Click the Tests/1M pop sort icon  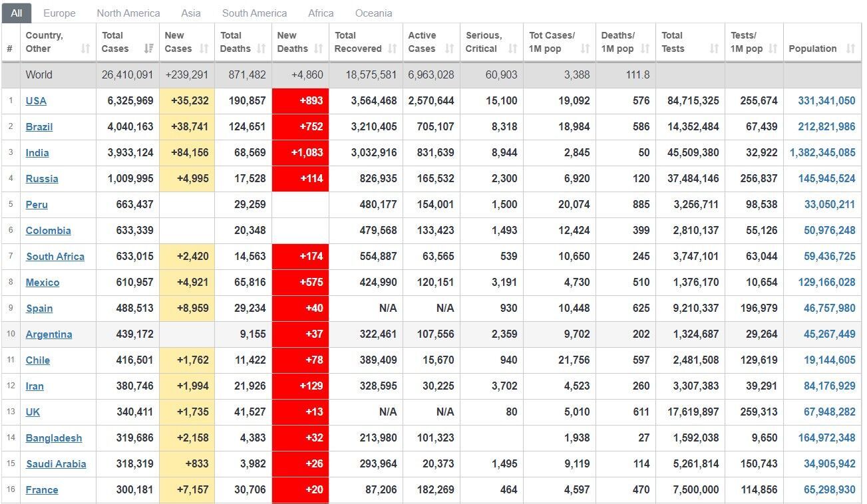[x=773, y=49]
